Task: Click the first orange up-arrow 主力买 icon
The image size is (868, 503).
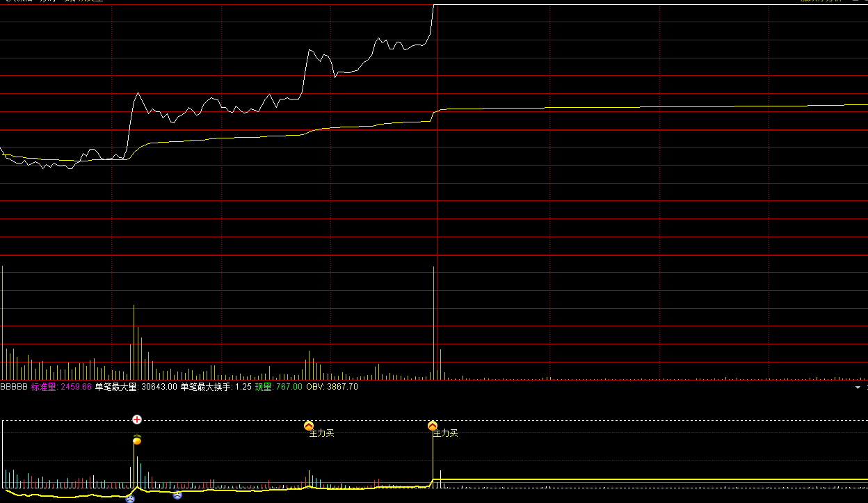Action: 309,425
